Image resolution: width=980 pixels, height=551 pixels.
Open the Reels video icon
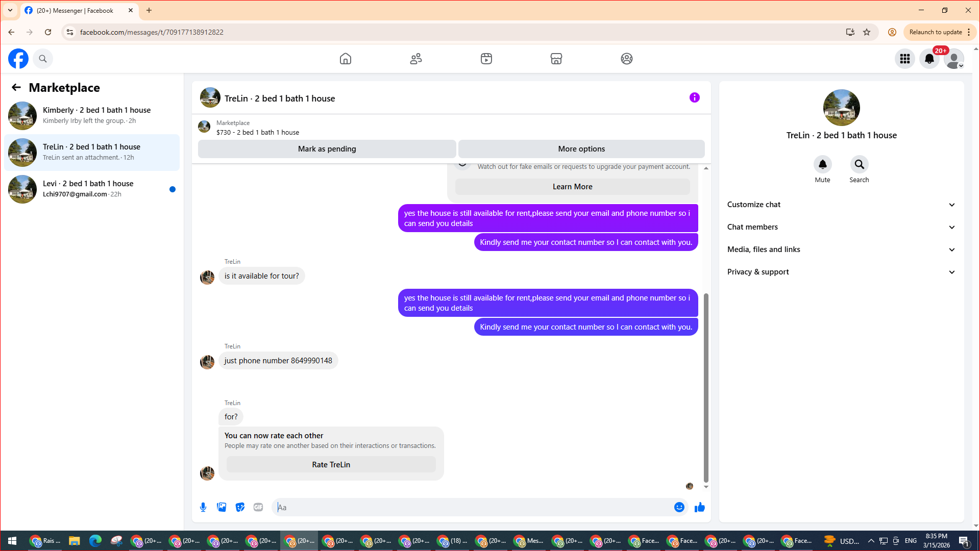486,59
